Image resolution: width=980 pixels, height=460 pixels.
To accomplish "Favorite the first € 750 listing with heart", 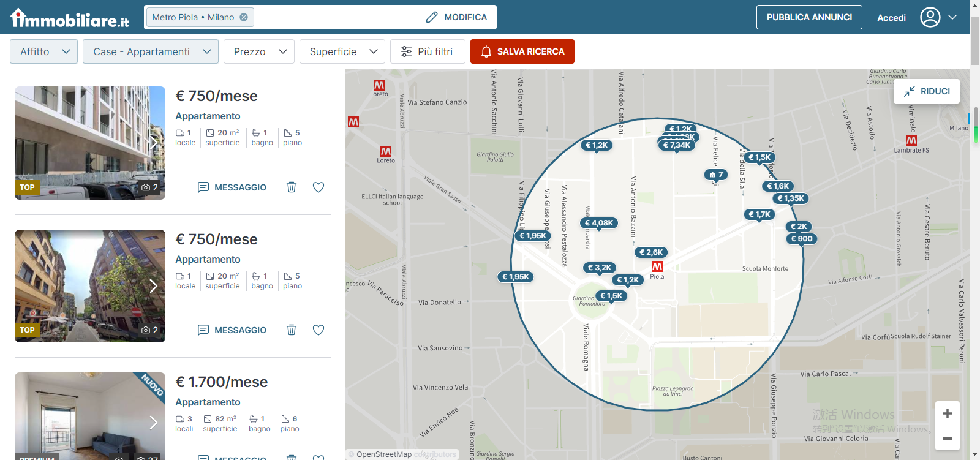I will (x=318, y=187).
